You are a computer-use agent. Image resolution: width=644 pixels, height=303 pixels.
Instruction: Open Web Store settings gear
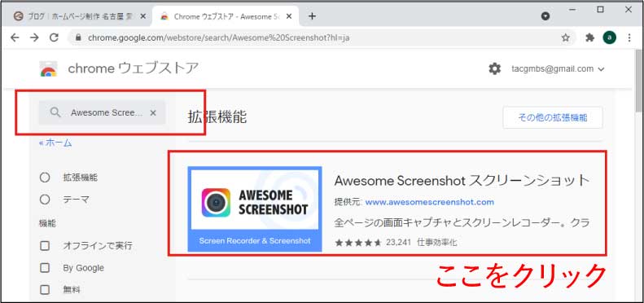494,68
